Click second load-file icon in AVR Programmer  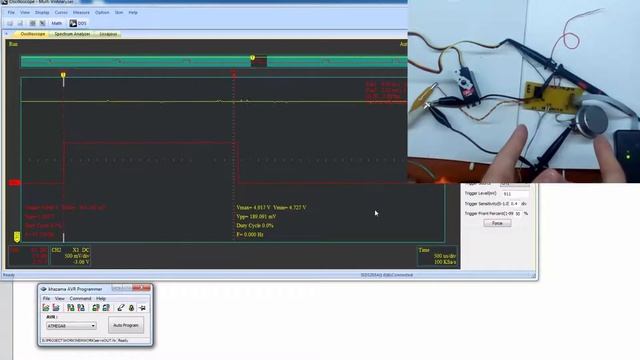click(x=56, y=308)
